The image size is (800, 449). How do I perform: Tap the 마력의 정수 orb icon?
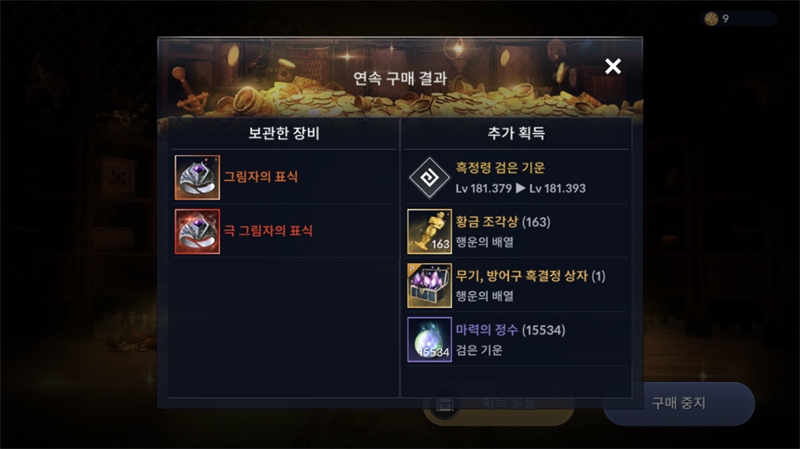[x=430, y=339]
